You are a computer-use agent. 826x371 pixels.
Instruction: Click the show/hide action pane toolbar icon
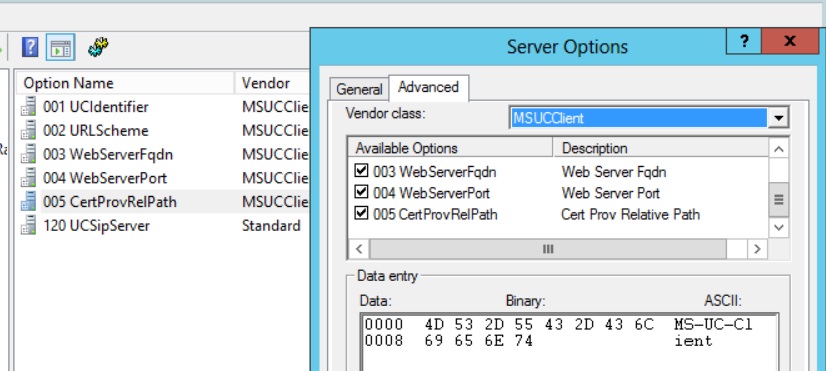tap(60, 47)
